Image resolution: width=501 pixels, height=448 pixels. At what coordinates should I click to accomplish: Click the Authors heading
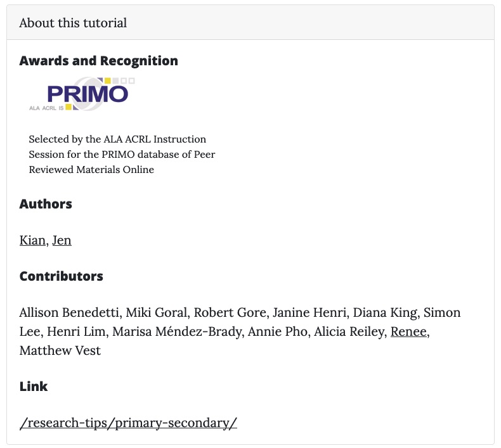click(46, 204)
